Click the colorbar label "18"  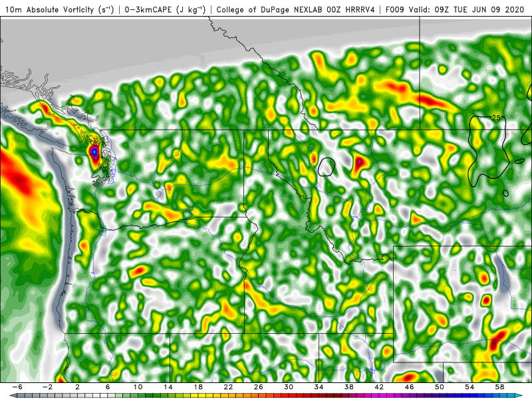tap(198, 387)
